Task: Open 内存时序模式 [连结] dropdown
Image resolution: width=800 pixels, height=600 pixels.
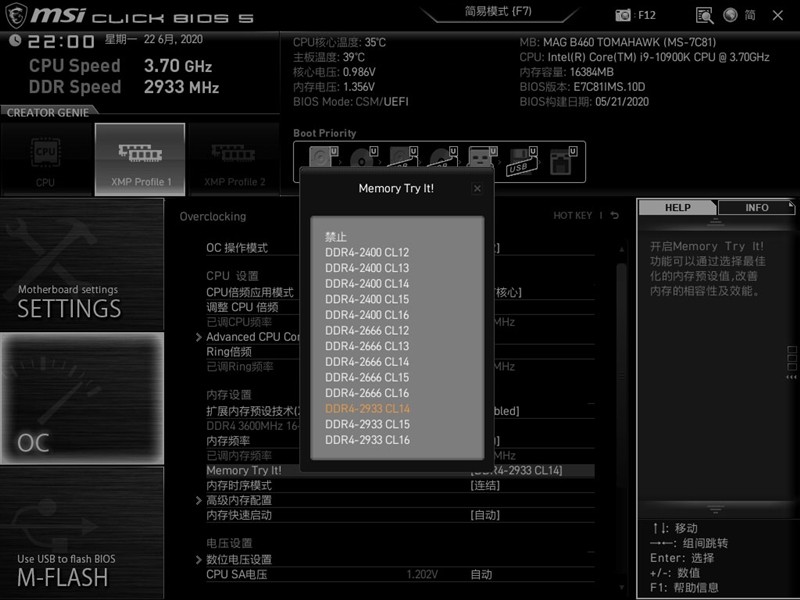Action: pos(485,485)
